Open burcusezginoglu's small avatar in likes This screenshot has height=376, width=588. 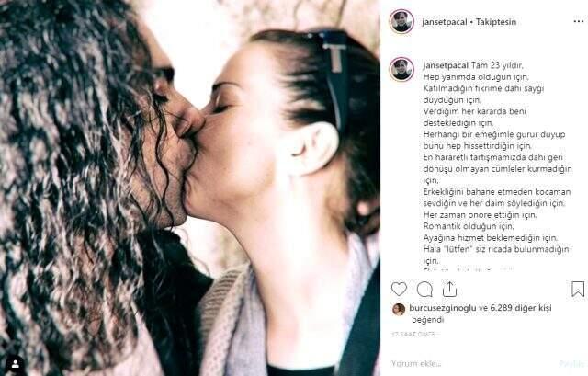(x=399, y=309)
